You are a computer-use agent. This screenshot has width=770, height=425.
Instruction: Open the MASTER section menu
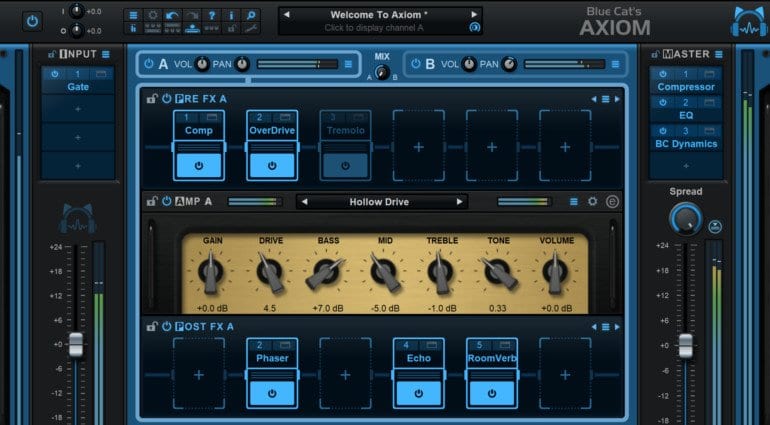tap(718, 54)
